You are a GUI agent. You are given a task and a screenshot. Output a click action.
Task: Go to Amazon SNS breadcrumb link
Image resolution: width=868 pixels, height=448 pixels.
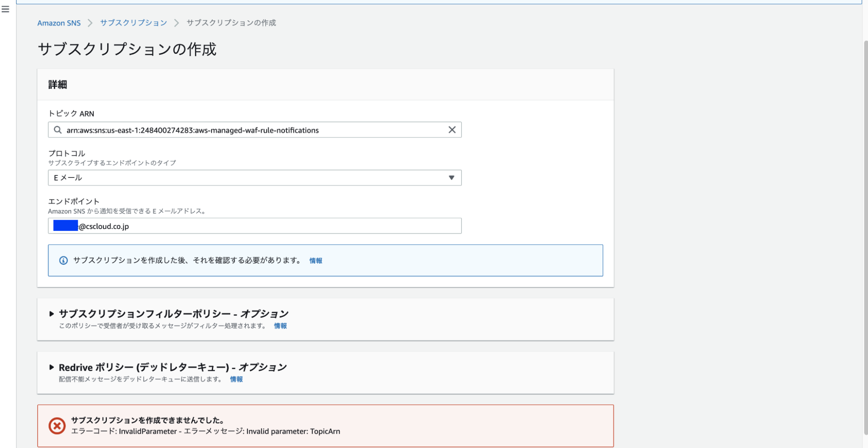(x=59, y=23)
